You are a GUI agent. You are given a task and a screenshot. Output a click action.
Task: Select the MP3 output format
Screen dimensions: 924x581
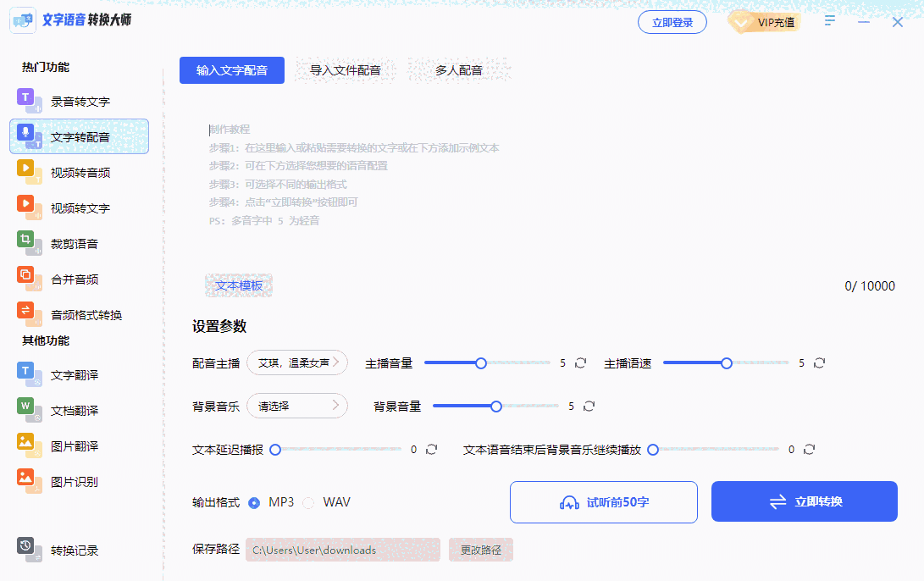(x=255, y=501)
